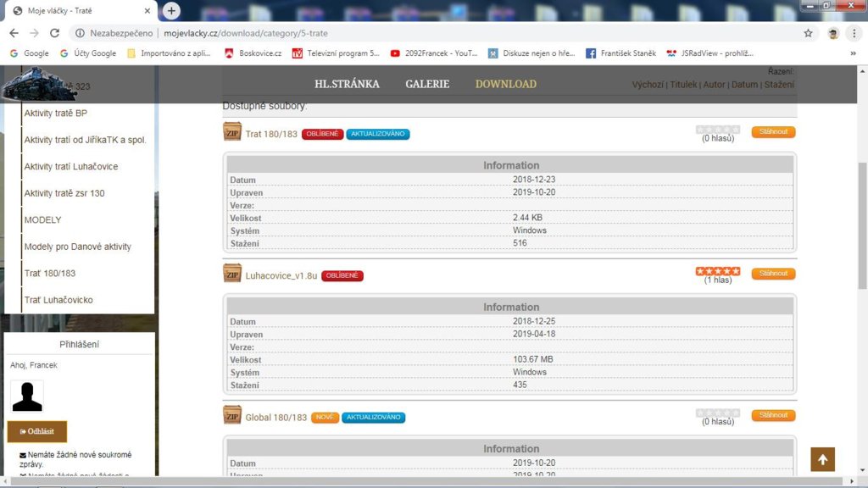This screenshot has width=868, height=488.
Task: Open the Boskovice.cz bookmark
Action: click(253, 53)
